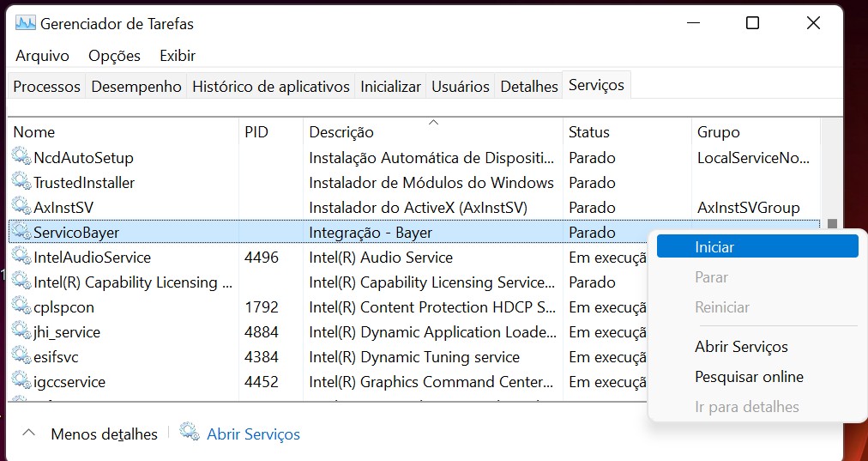Click PID value 1792
The image size is (868, 461).
coord(262,307)
